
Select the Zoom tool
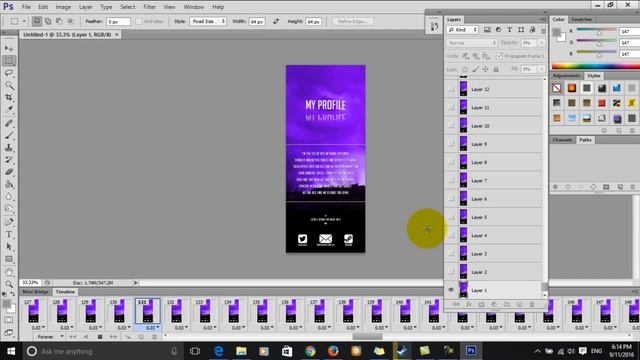tap(9, 284)
